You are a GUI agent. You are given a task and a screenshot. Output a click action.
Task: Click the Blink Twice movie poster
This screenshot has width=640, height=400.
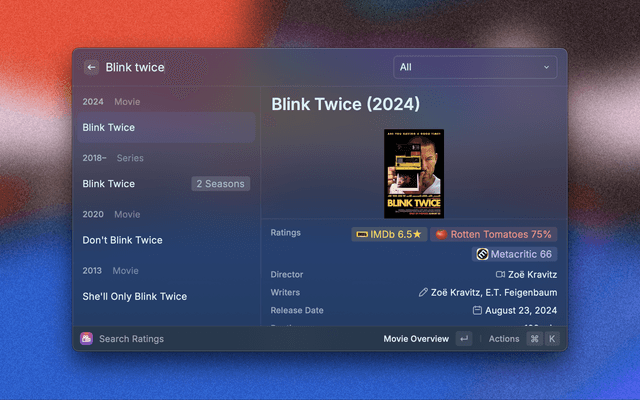tap(414, 173)
